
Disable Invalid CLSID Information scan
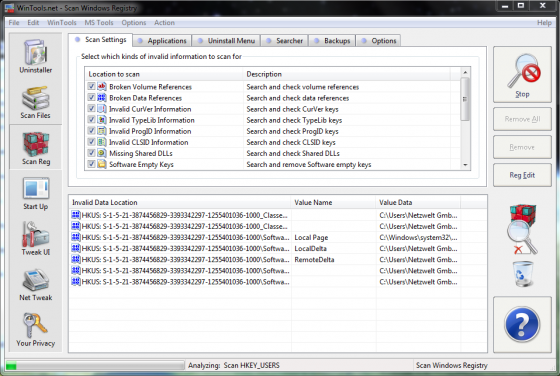pos(91,142)
